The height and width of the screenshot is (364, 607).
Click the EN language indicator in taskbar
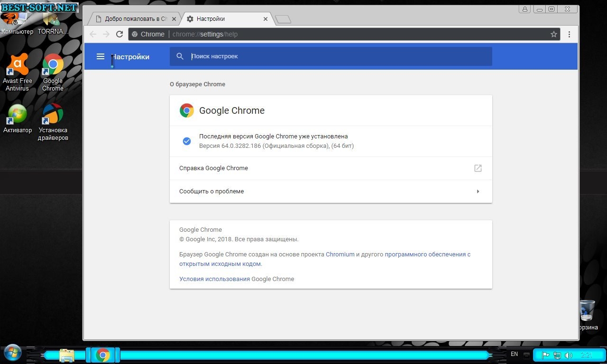(515, 355)
